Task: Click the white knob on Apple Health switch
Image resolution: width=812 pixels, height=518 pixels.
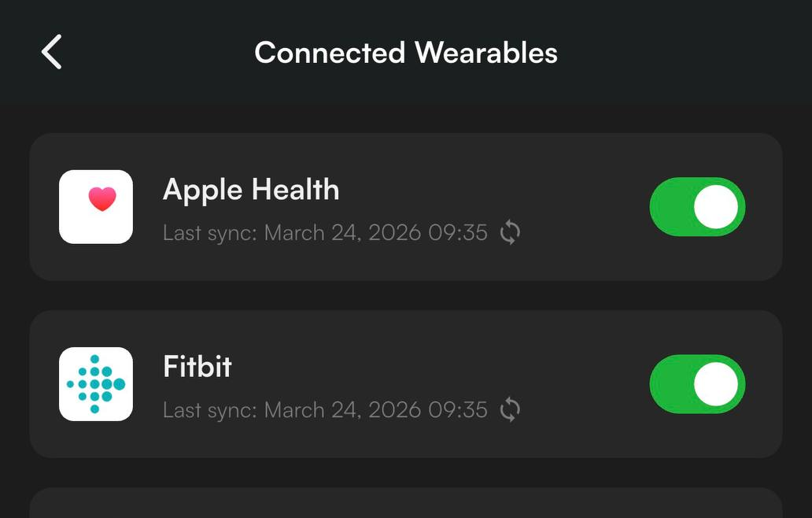Action: pyautogui.click(x=716, y=207)
